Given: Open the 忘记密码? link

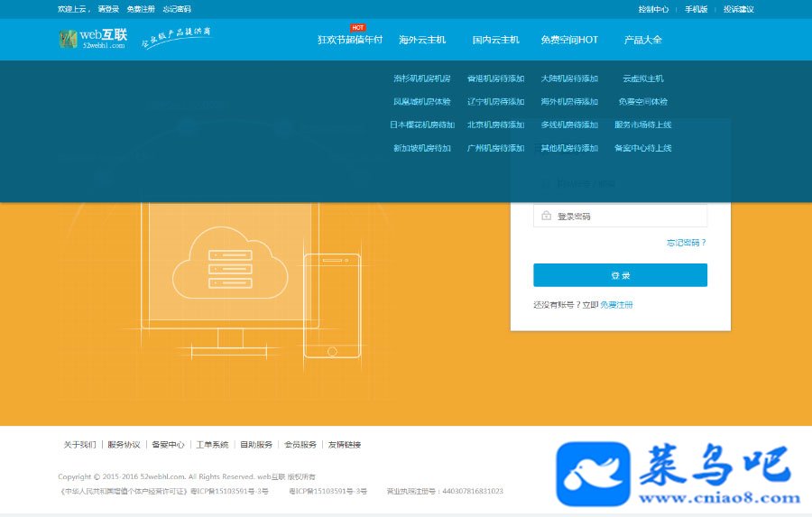Looking at the screenshot, I should point(687,243).
